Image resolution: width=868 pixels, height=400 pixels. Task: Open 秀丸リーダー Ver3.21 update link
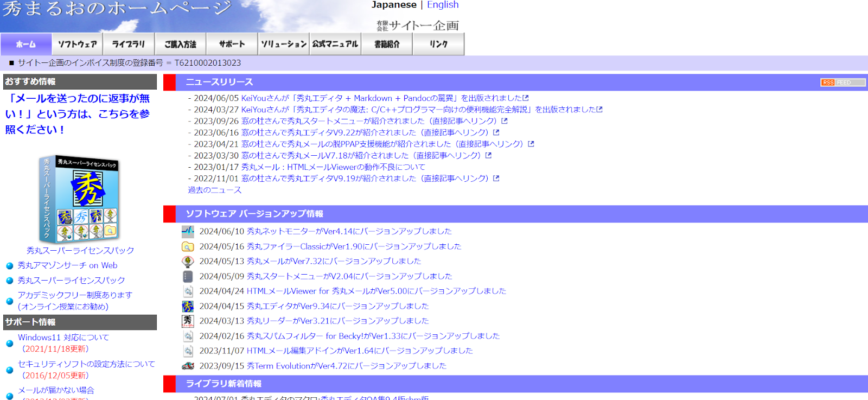[338, 321]
